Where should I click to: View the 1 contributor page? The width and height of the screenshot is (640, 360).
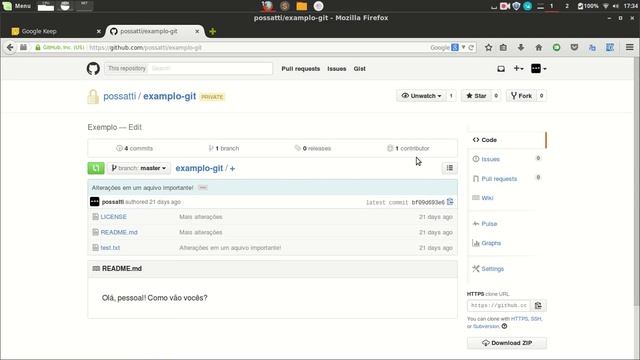408,148
